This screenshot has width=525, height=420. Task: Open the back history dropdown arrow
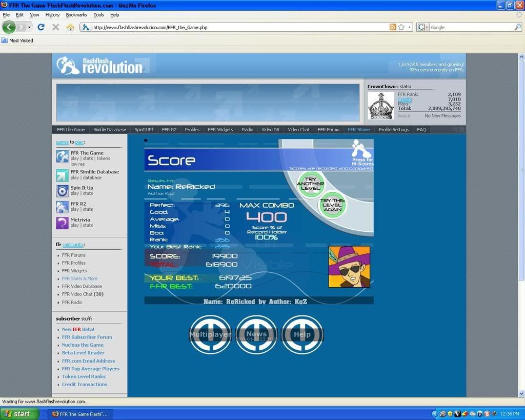(29, 27)
